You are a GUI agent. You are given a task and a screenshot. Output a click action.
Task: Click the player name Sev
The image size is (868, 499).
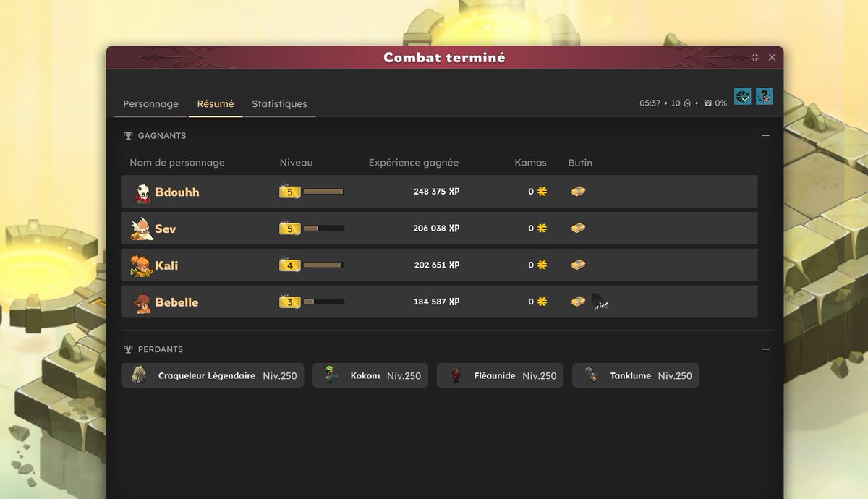pos(166,229)
